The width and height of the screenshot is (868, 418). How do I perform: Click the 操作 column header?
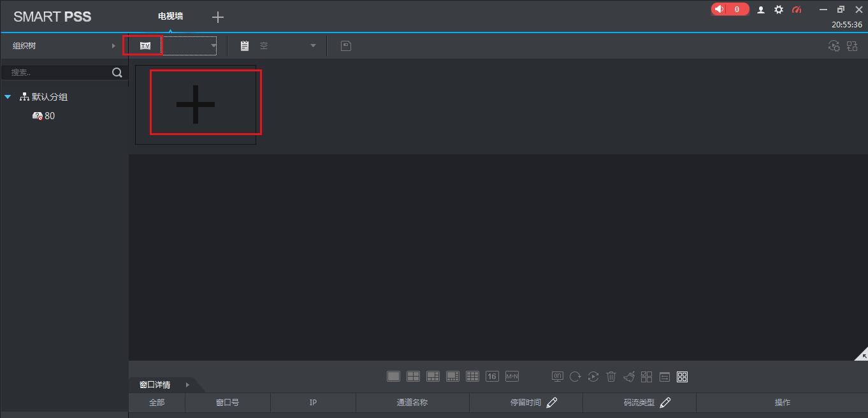[783, 403]
